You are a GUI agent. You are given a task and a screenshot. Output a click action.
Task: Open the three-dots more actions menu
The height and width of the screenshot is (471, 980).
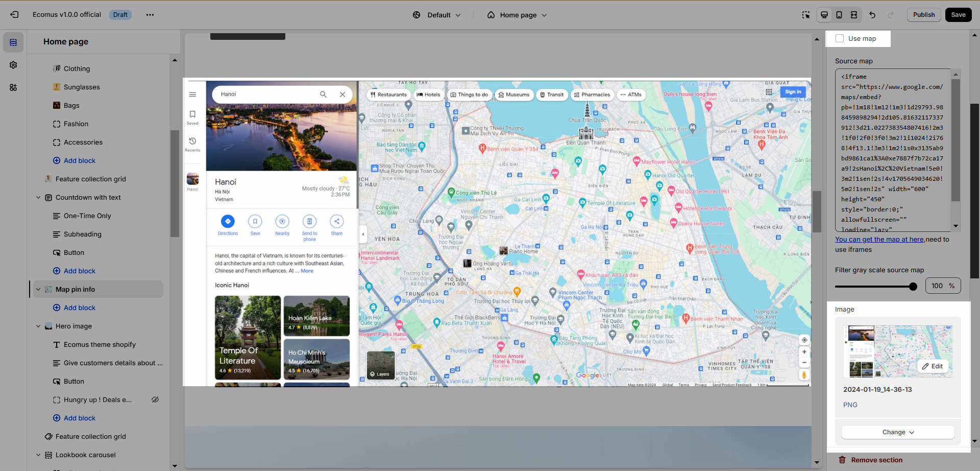coord(150,15)
